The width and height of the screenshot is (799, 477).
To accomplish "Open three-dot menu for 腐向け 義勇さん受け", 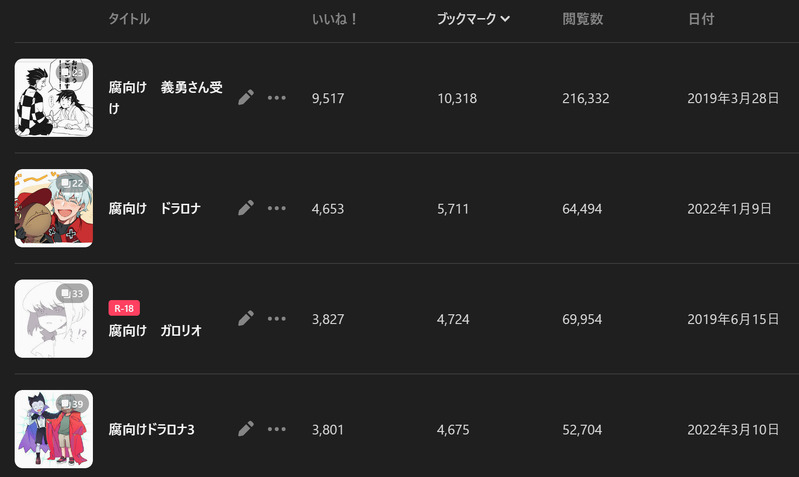I will [x=277, y=98].
